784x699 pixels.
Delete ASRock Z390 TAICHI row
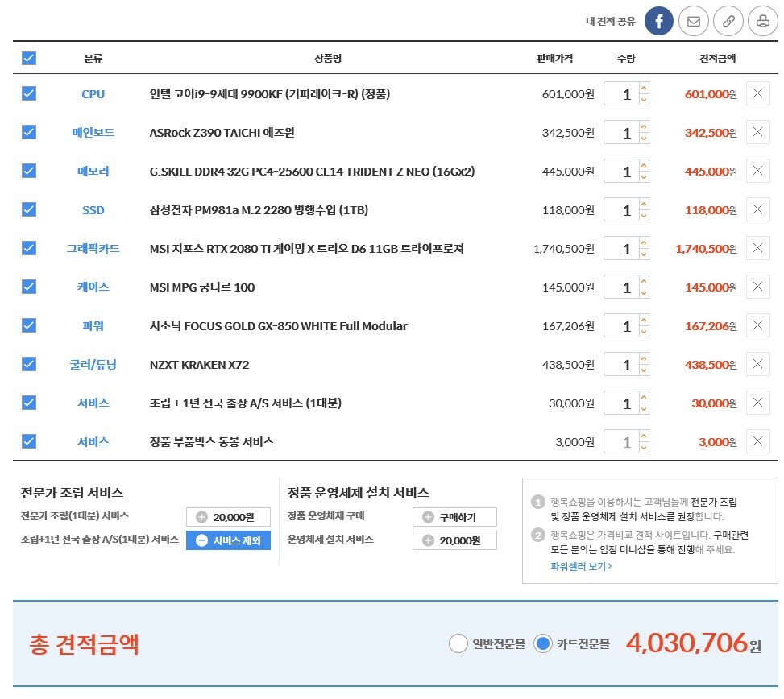click(757, 132)
